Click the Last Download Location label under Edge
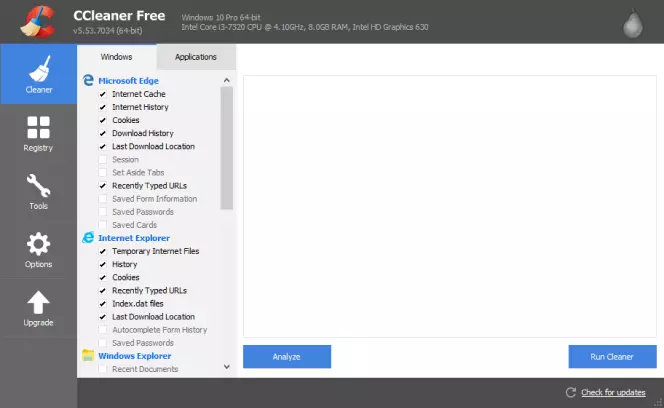Image resolution: width=664 pixels, height=408 pixels. coord(153,147)
